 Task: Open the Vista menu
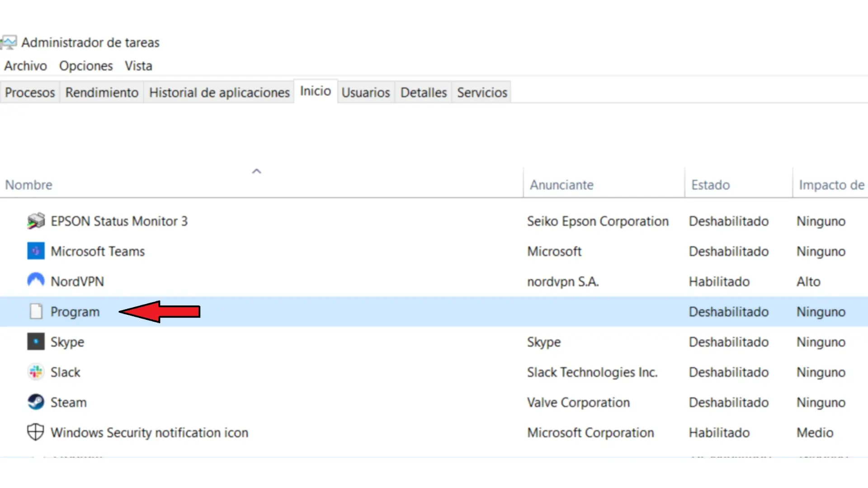click(138, 66)
